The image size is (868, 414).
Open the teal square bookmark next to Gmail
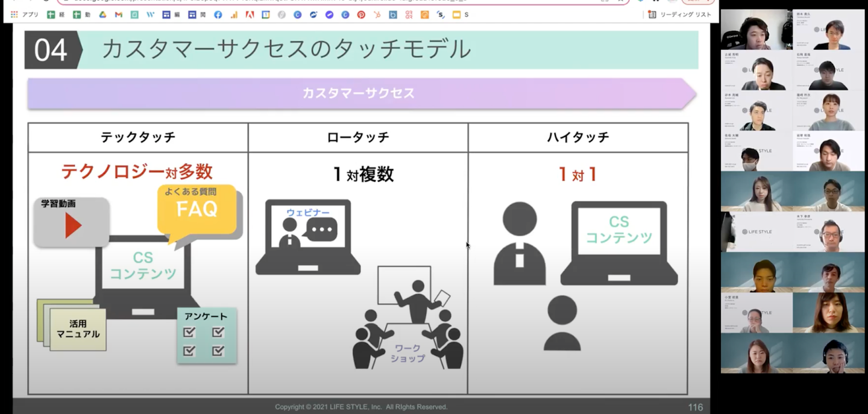point(134,14)
